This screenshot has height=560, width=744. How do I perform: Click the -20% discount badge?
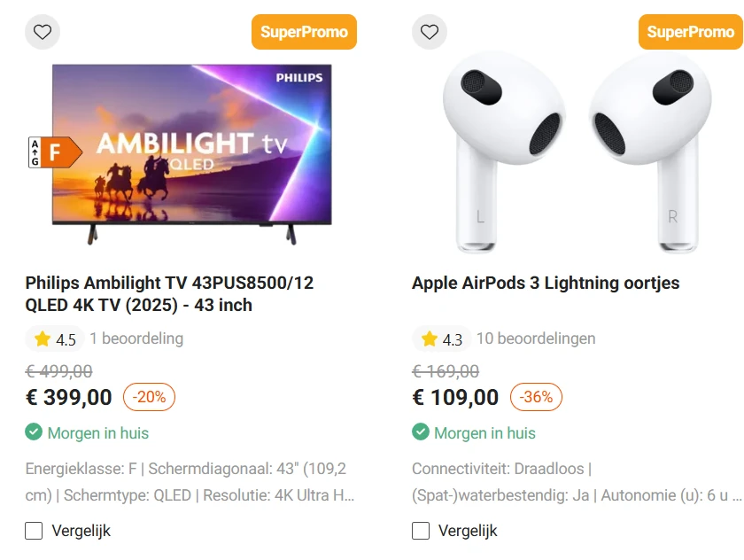pyautogui.click(x=148, y=397)
